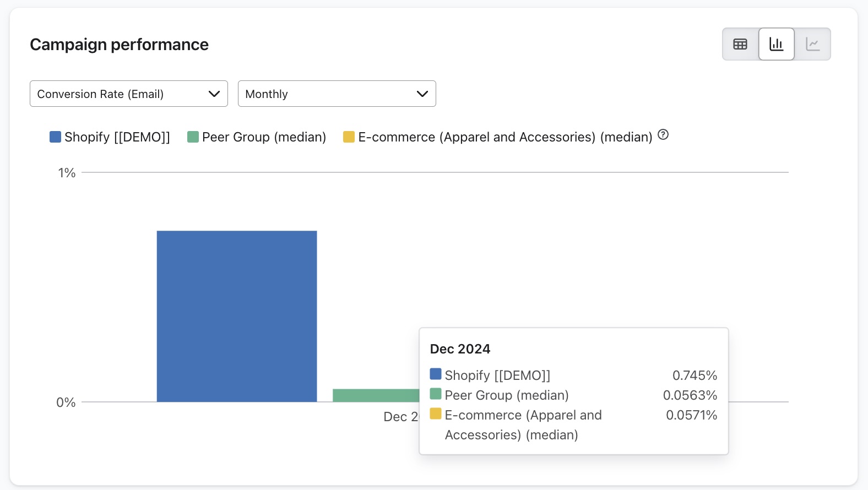Viewport: 868px width, 490px height.
Task: Open the Conversion Rate (Email) metric dropdown
Action: pyautogui.click(x=128, y=94)
